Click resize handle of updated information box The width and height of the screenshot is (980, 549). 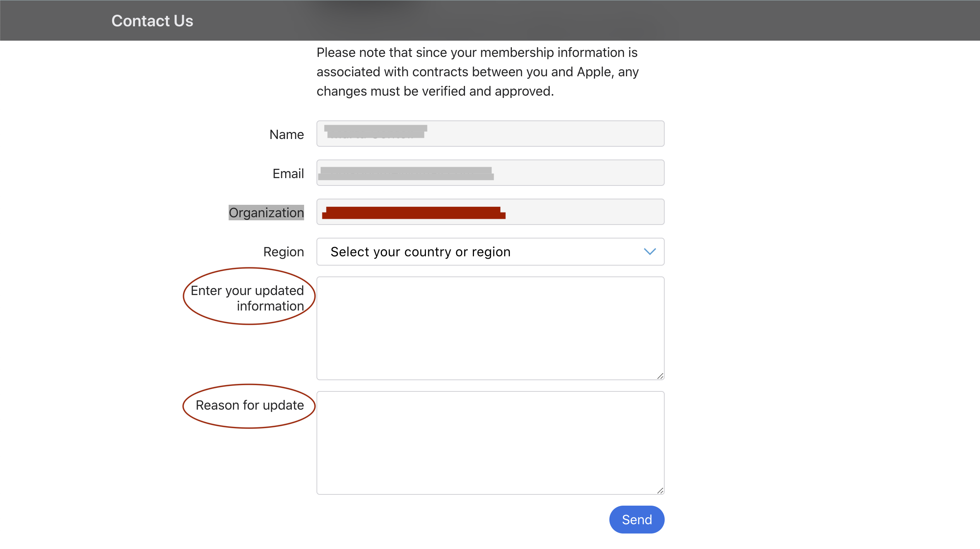tap(660, 376)
